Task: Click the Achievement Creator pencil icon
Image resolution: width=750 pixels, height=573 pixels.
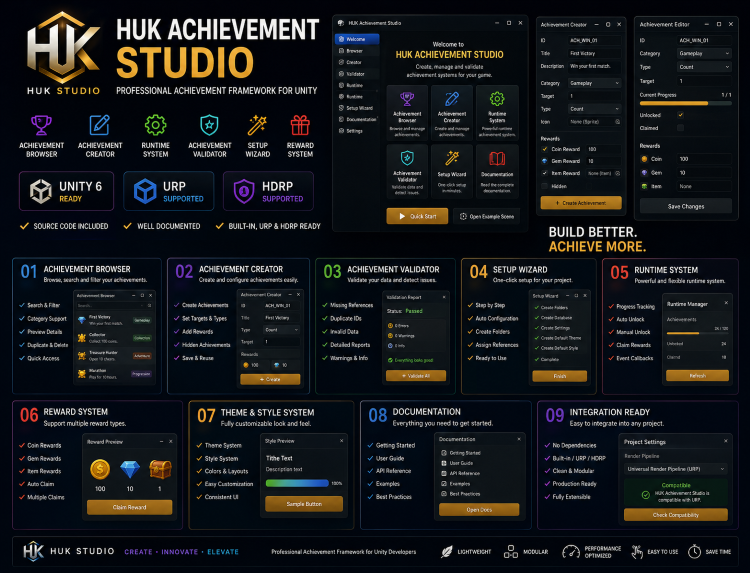Action: click(99, 125)
